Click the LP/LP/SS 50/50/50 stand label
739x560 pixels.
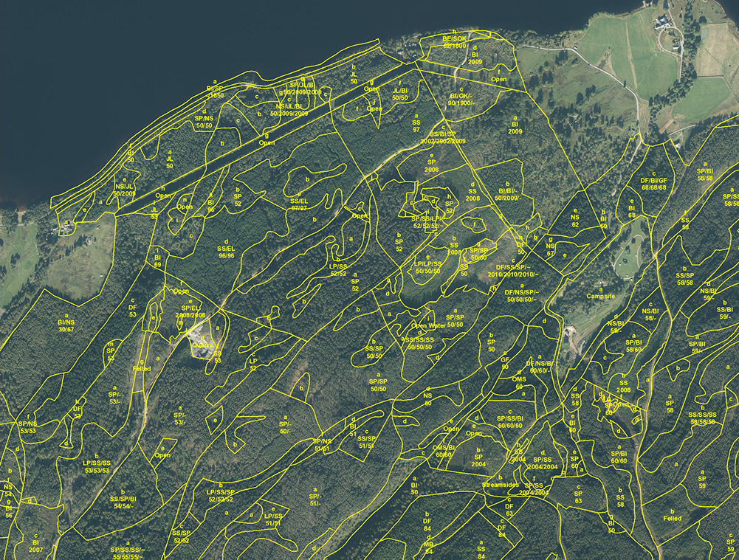point(428,268)
